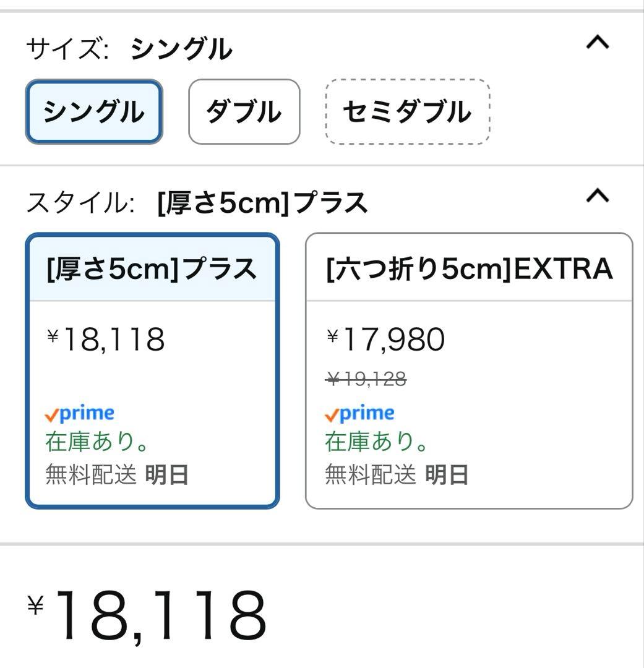Tap the large ¥18,118 price at the bottom

coord(161,615)
